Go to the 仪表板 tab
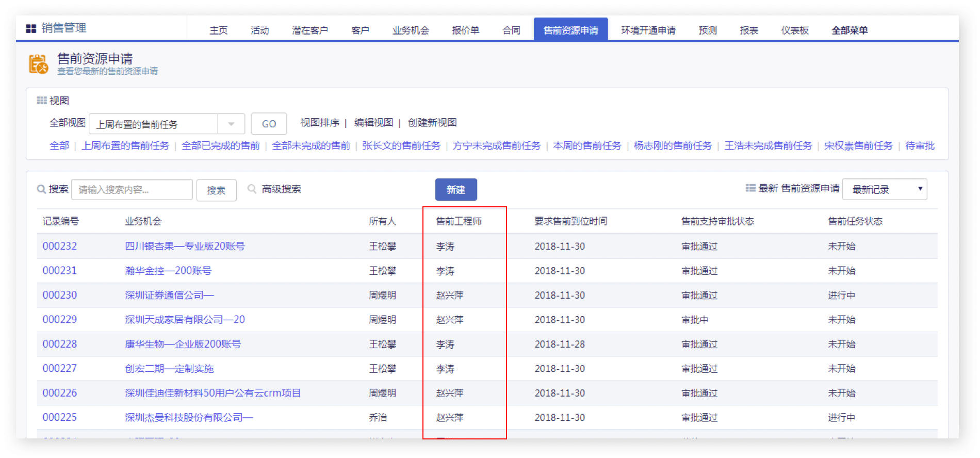The image size is (980, 458). pyautogui.click(x=795, y=30)
